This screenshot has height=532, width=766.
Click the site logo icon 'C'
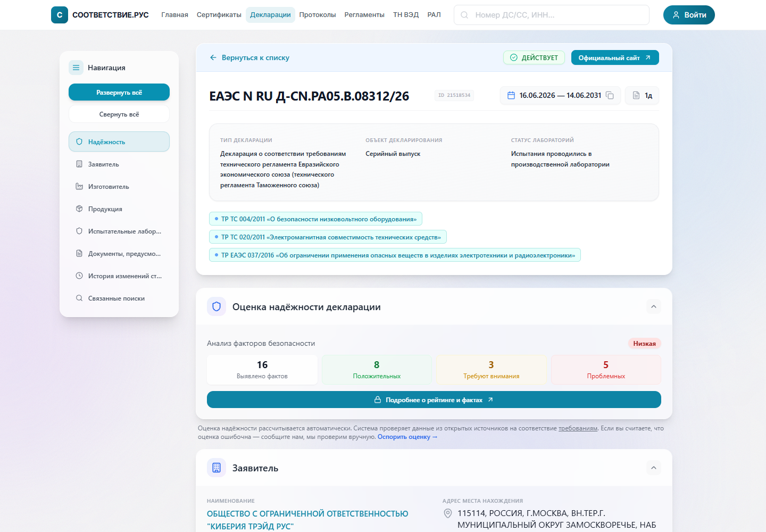click(x=60, y=15)
